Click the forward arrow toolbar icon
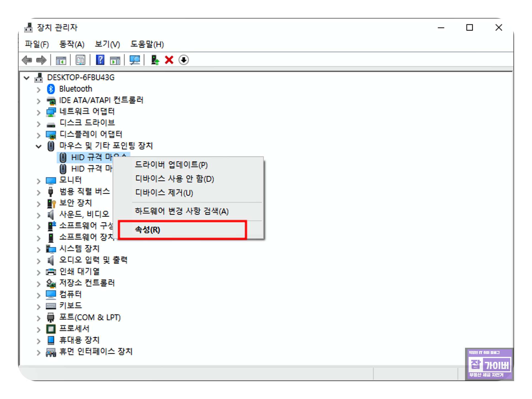 [x=42, y=60]
